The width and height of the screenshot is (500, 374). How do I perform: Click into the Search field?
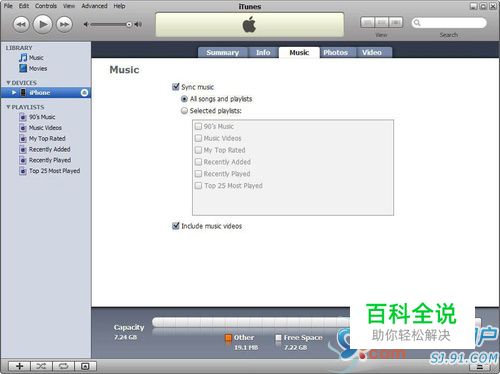pos(449,23)
